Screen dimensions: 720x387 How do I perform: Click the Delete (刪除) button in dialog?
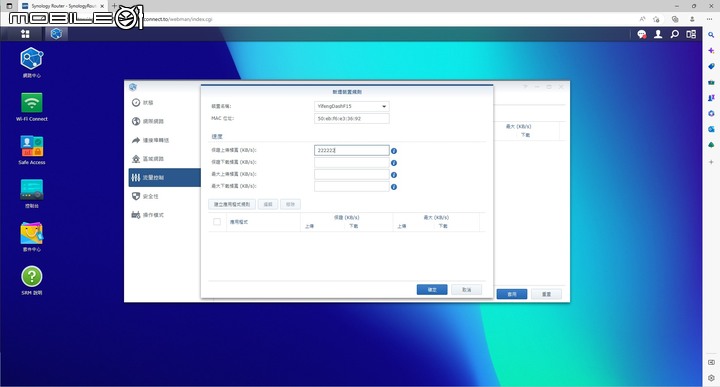coord(290,204)
